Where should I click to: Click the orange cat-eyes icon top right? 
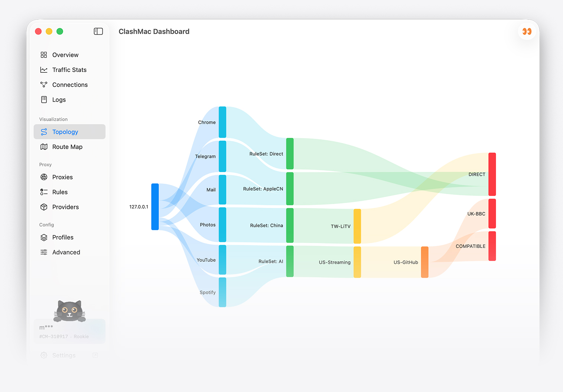[527, 32]
